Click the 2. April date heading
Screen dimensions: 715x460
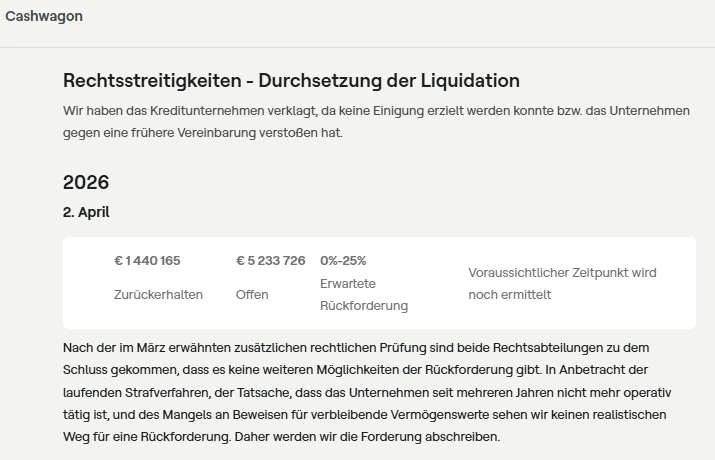point(86,212)
